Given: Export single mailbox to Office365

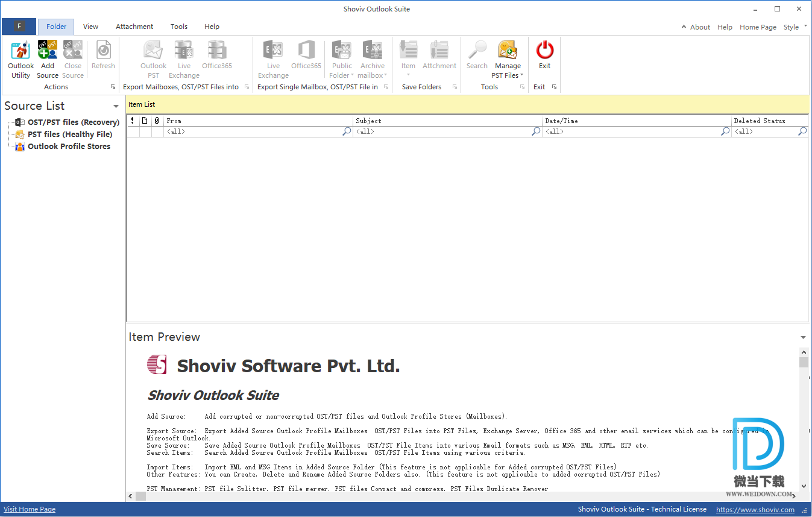Looking at the screenshot, I should click(x=306, y=55).
